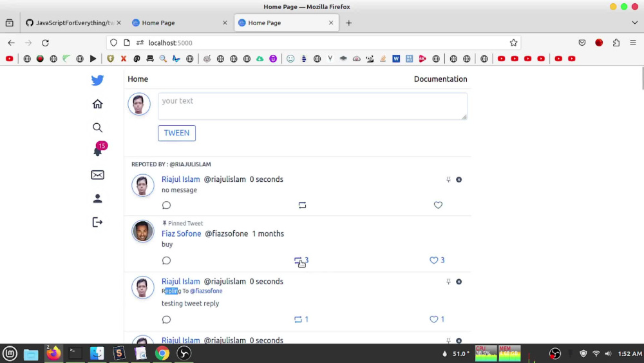Image resolution: width=644 pixels, height=363 pixels.
Task: Like the 'no message' tween
Action: 438,205
